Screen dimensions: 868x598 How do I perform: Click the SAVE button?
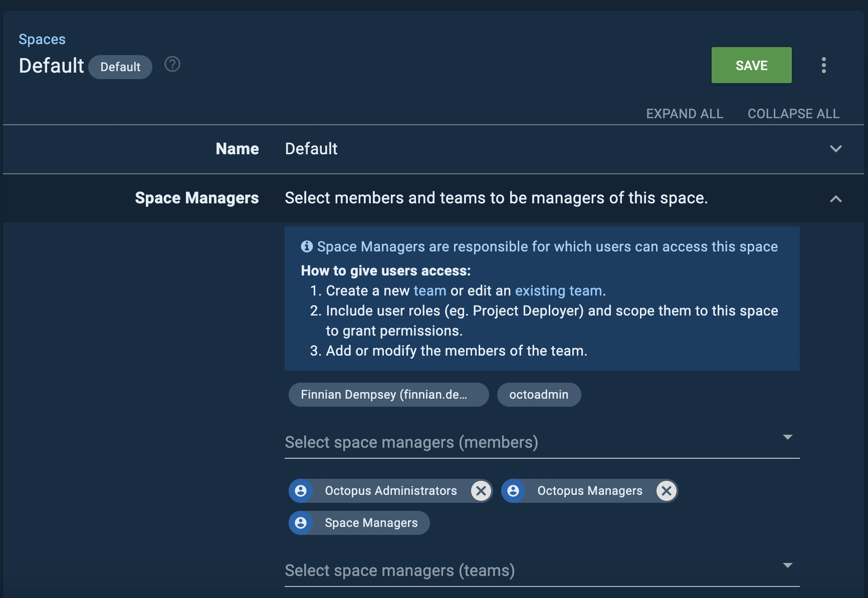751,65
